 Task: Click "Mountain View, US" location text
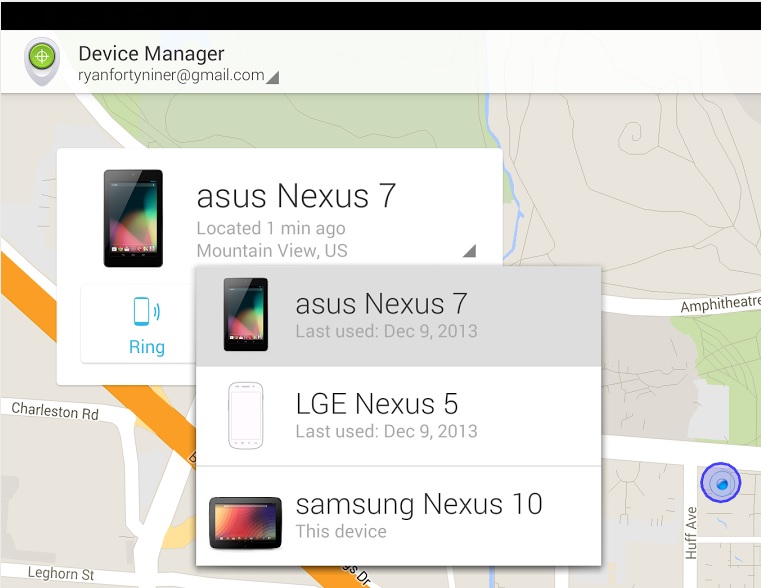(x=272, y=251)
